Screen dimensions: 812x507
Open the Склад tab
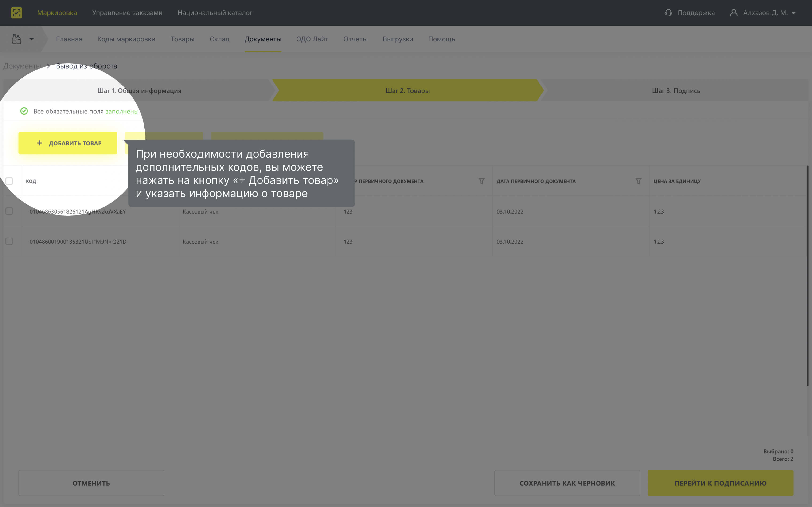click(219, 39)
